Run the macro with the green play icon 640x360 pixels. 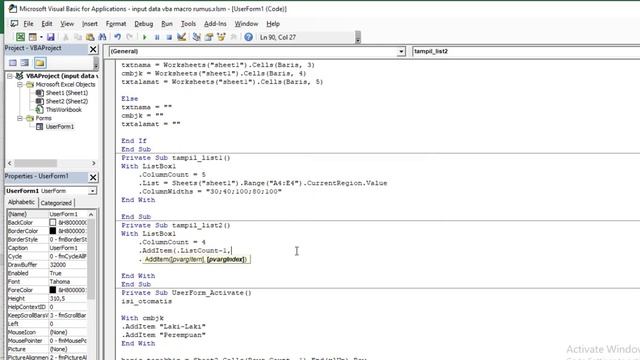pyautogui.click(x=144, y=37)
